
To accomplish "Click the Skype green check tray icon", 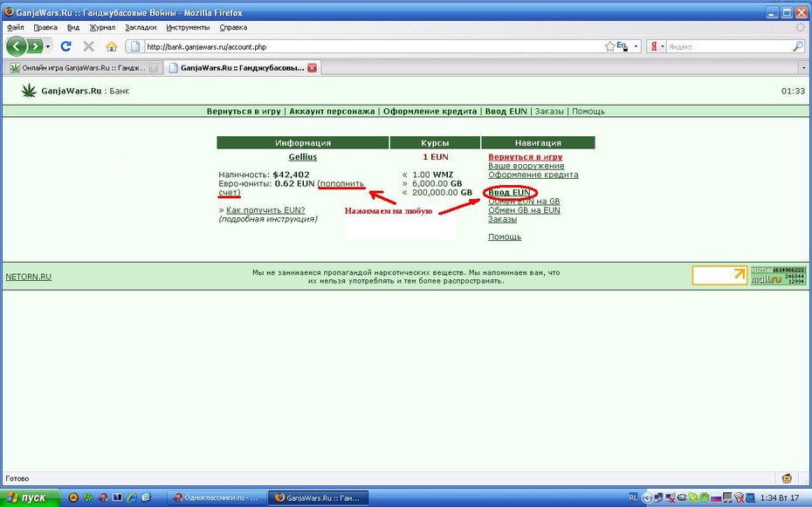I will pos(693,497).
